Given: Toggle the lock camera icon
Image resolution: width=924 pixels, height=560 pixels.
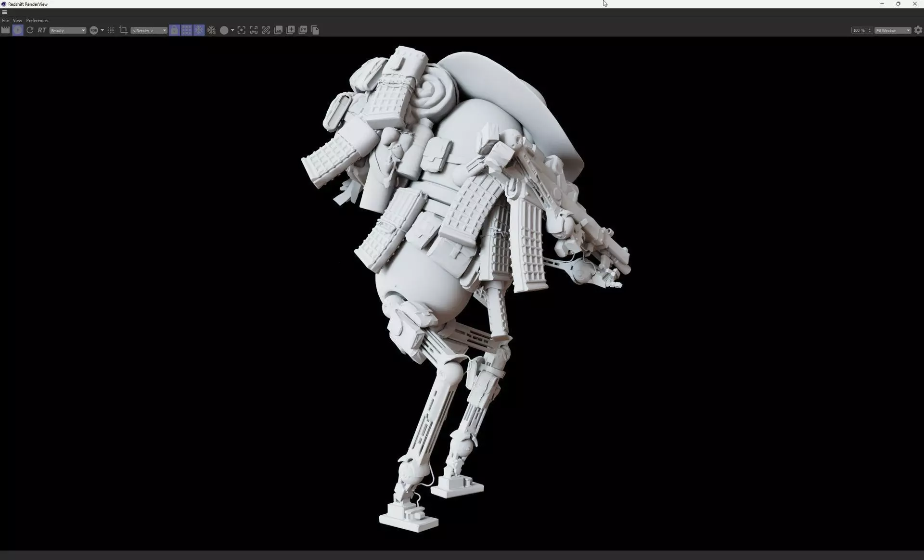Looking at the screenshot, I should (x=174, y=30).
